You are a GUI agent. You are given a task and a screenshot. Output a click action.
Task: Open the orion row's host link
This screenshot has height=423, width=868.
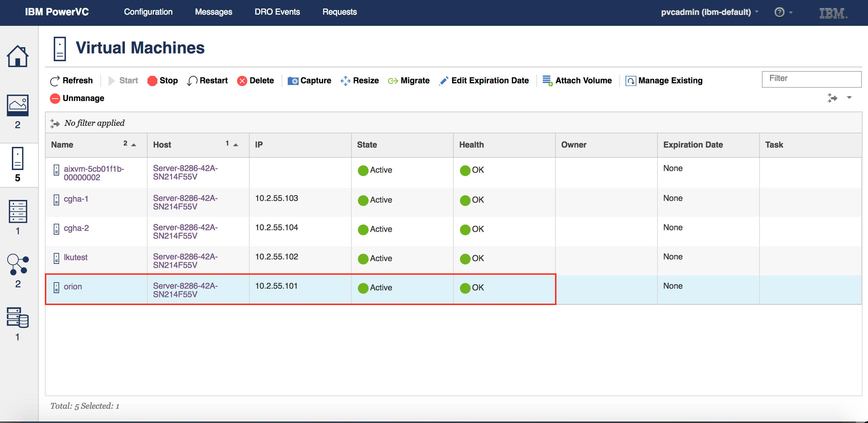185,290
